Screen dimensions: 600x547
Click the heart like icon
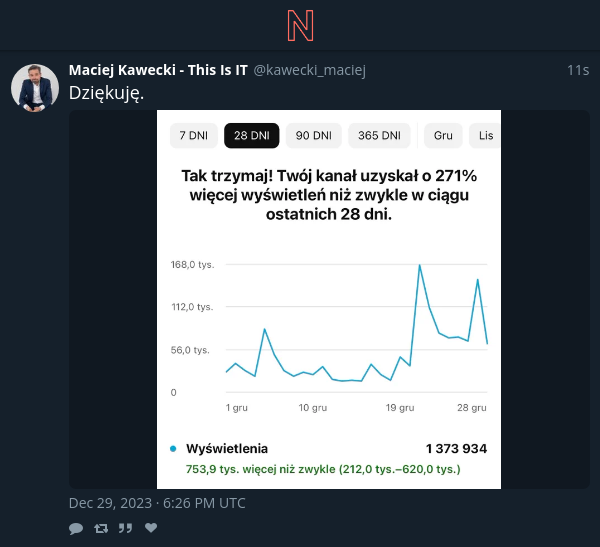click(151, 528)
